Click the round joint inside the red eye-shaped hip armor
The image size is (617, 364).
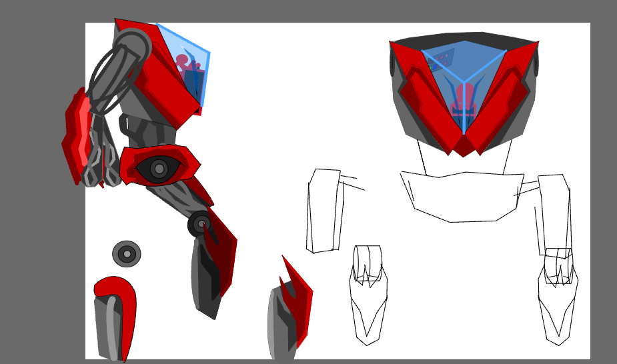[x=159, y=169]
